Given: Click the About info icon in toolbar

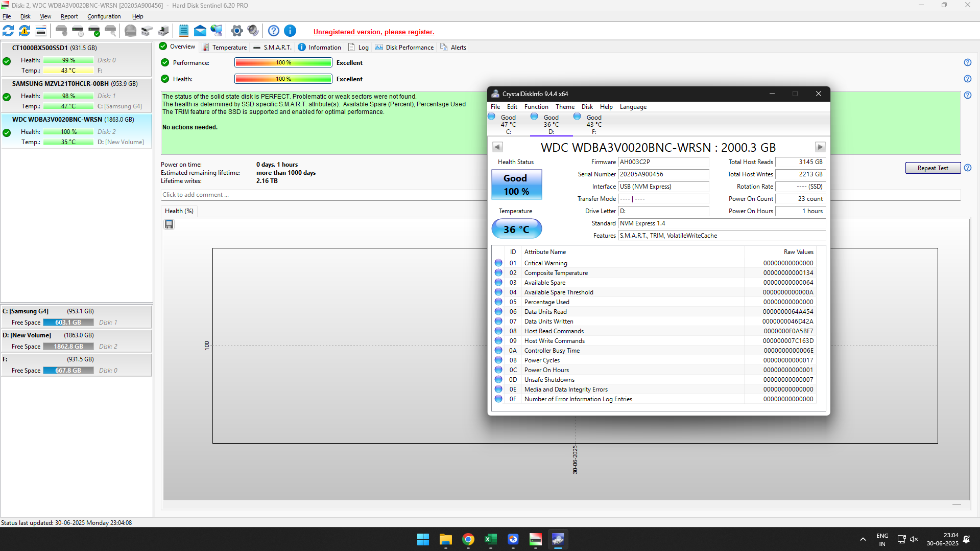Looking at the screenshot, I should pyautogui.click(x=290, y=31).
